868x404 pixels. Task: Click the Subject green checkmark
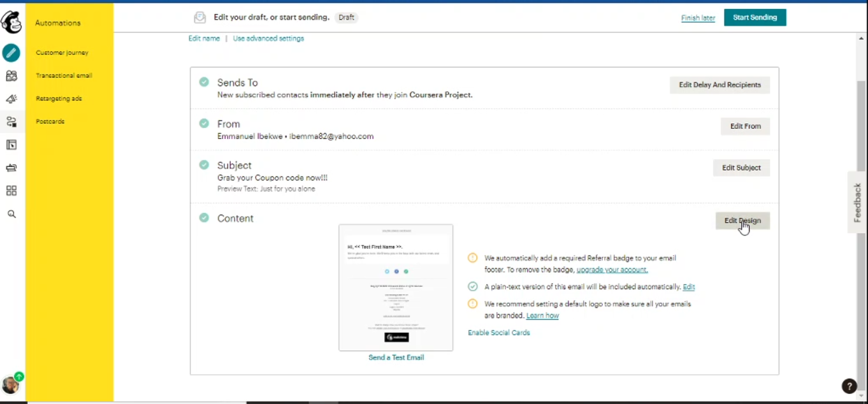(204, 164)
